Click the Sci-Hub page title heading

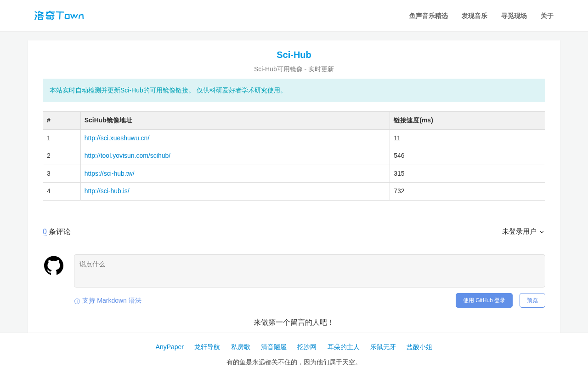(294, 55)
